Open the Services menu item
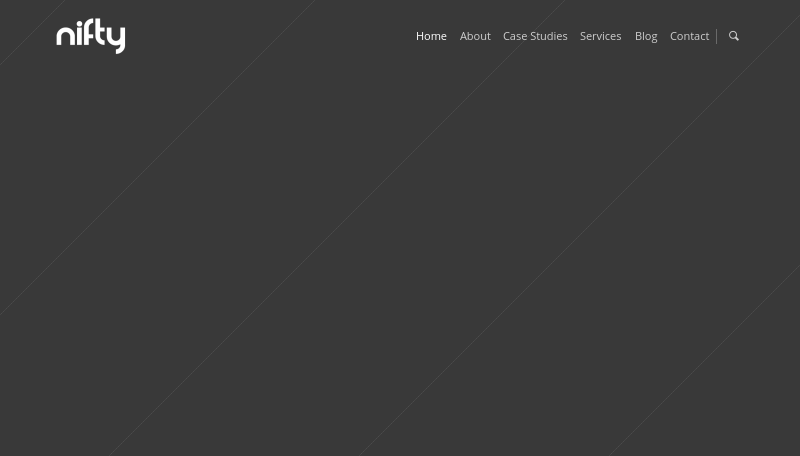This screenshot has height=456, width=800. (601, 36)
